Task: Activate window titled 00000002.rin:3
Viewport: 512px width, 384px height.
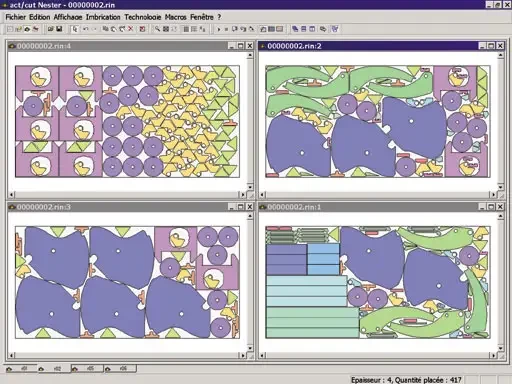Action: point(117,207)
